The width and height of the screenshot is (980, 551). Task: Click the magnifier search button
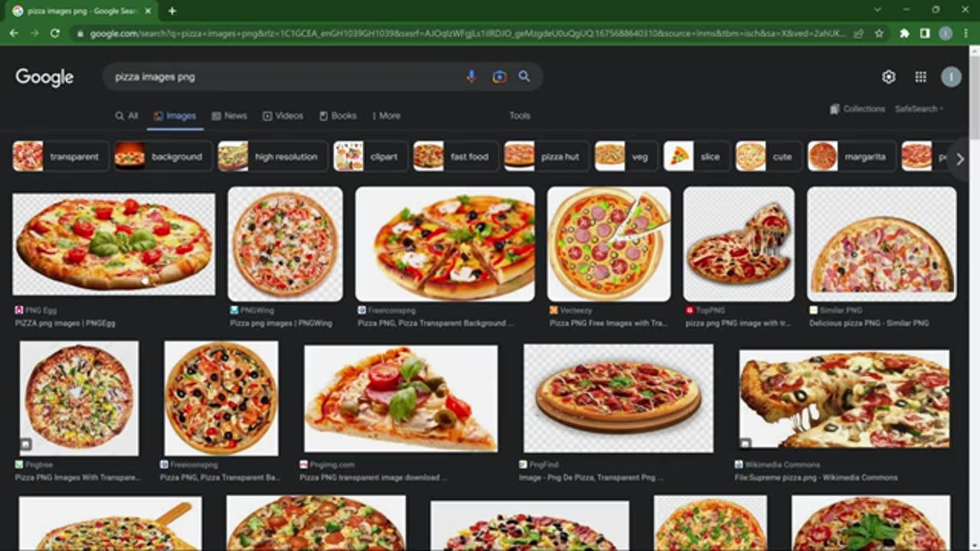coord(524,77)
